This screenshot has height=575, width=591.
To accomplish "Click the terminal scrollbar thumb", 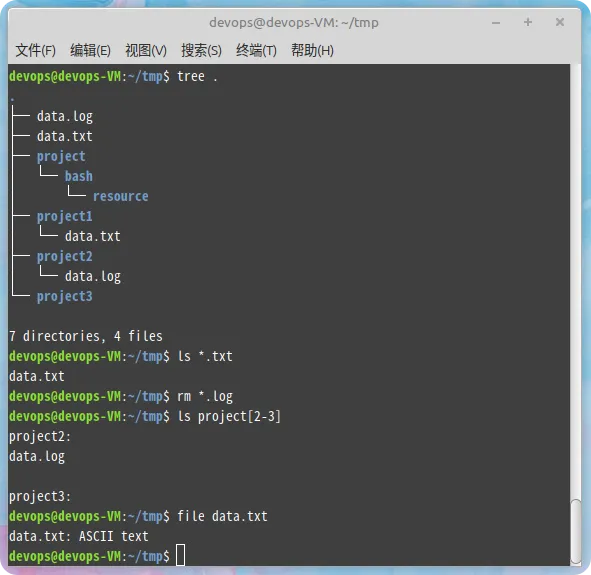I will pyautogui.click(x=576, y=531).
